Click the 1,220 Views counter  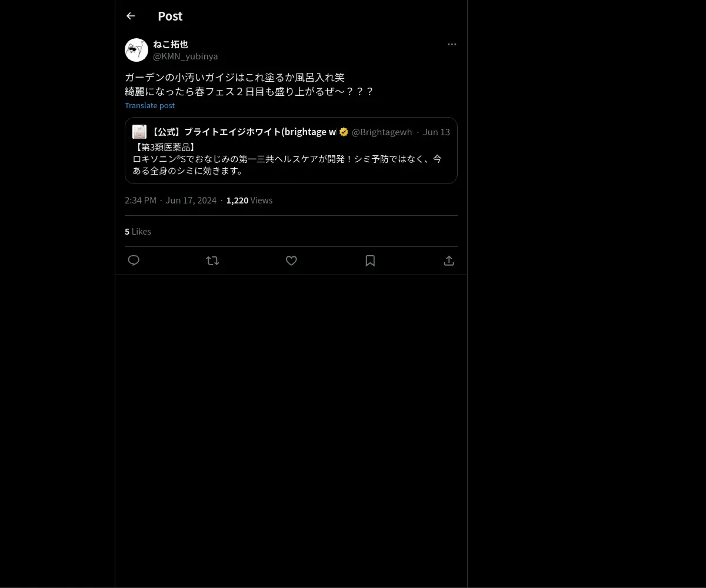[x=249, y=200]
